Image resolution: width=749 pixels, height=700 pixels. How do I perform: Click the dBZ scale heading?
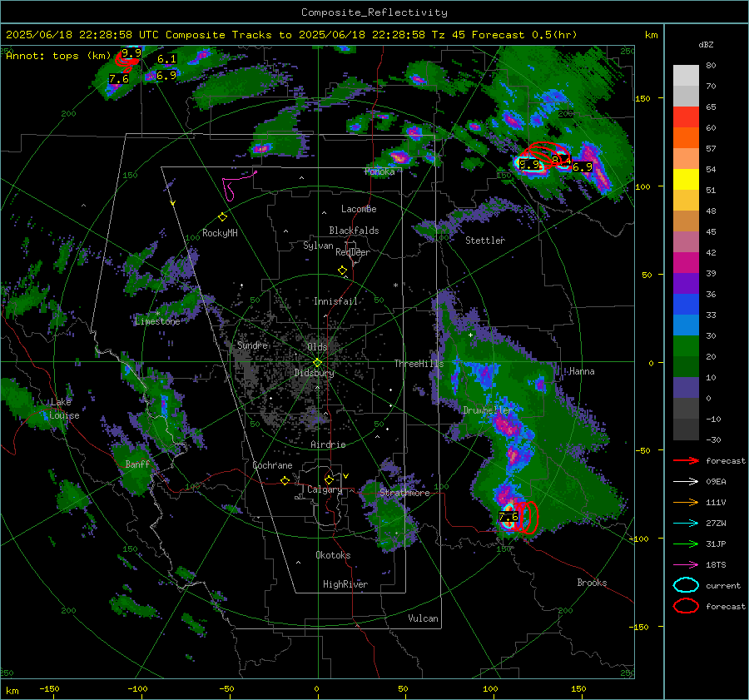click(x=706, y=45)
